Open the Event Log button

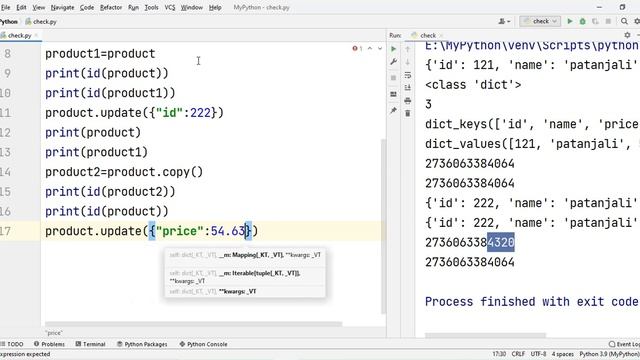point(624,344)
